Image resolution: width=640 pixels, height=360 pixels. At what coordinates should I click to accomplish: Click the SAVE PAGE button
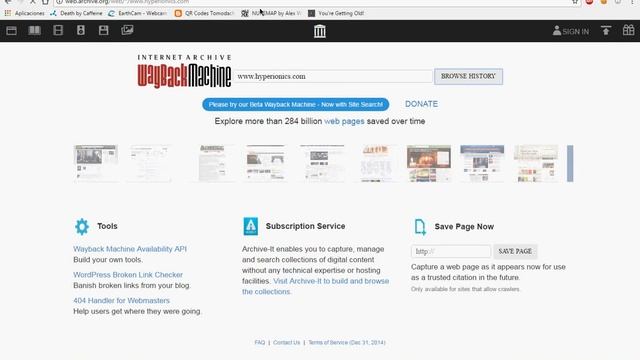(x=515, y=251)
